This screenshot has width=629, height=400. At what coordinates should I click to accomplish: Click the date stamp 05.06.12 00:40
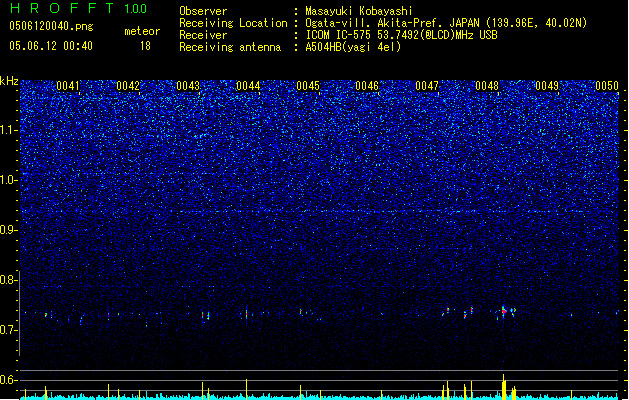(x=51, y=46)
